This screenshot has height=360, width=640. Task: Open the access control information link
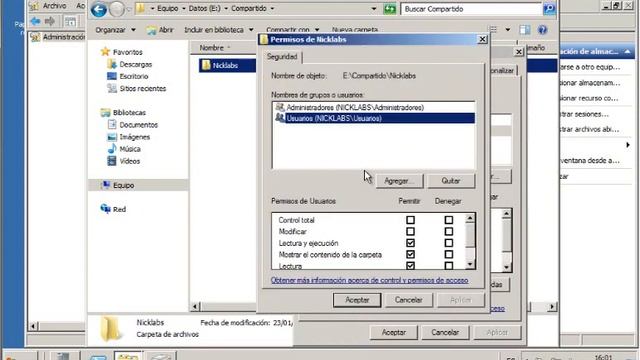pyautogui.click(x=369, y=280)
